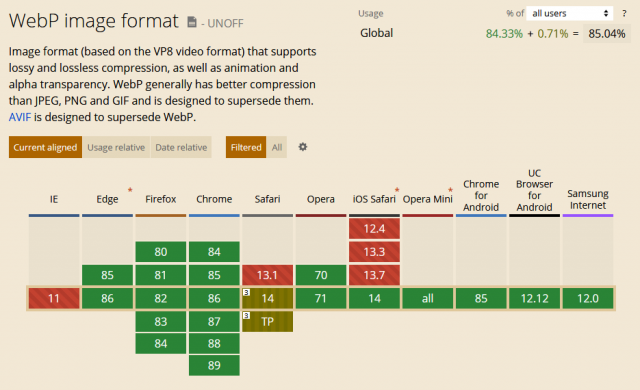Click the question mark help icon
The width and height of the screenshot is (640, 390).
[624, 13]
